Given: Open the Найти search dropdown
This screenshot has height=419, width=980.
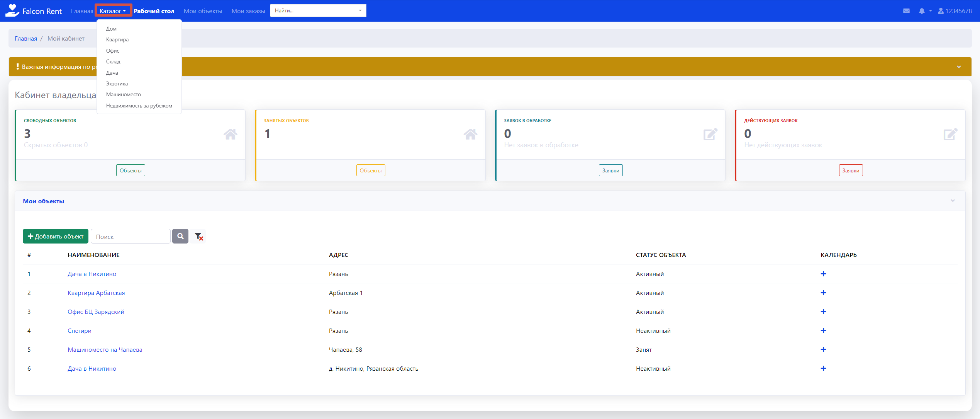Looking at the screenshot, I should tap(318, 10).
